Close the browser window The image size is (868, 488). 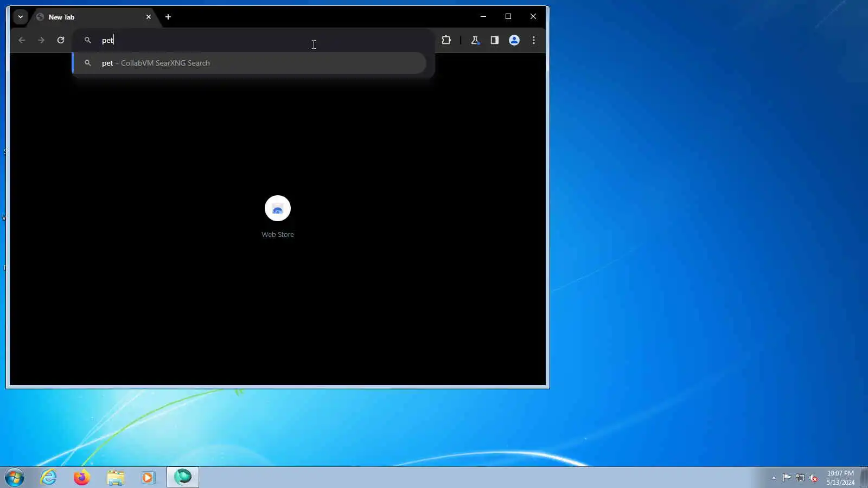pyautogui.click(x=533, y=16)
